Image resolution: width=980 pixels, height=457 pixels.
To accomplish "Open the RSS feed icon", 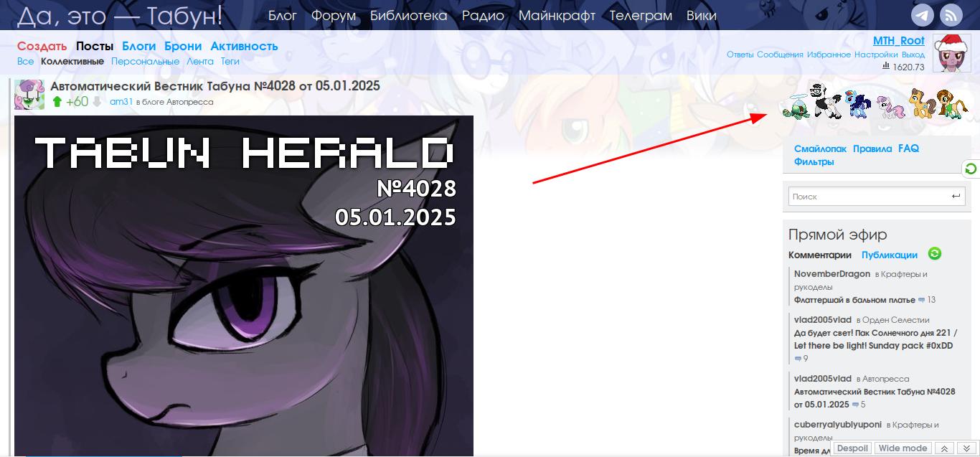I will (951, 16).
